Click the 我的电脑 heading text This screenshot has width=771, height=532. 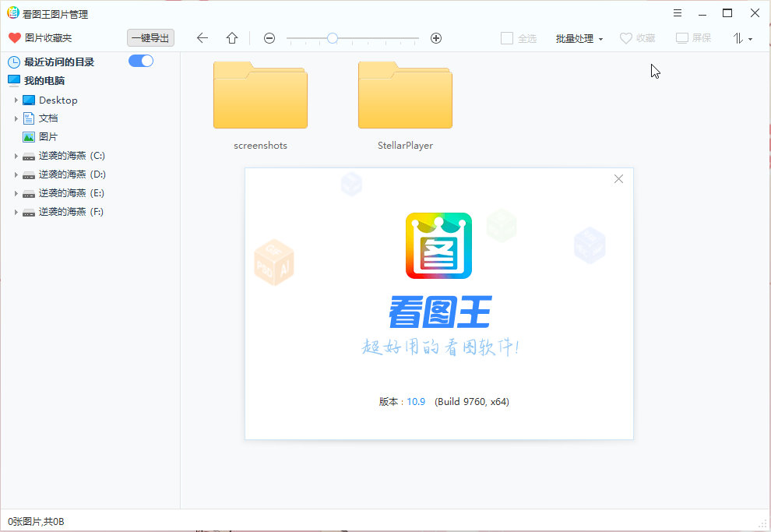click(44, 81)
